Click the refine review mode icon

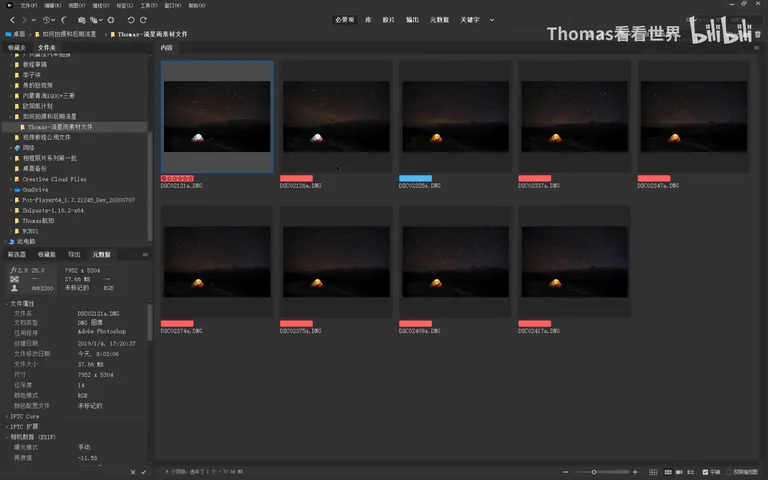click(x=93, y=20)
